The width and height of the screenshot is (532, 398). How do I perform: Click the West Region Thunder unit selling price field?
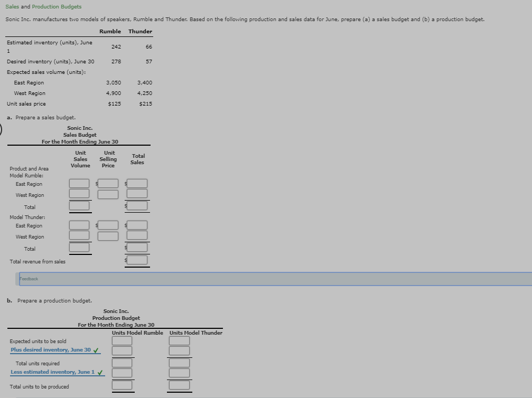click(108, 235)
